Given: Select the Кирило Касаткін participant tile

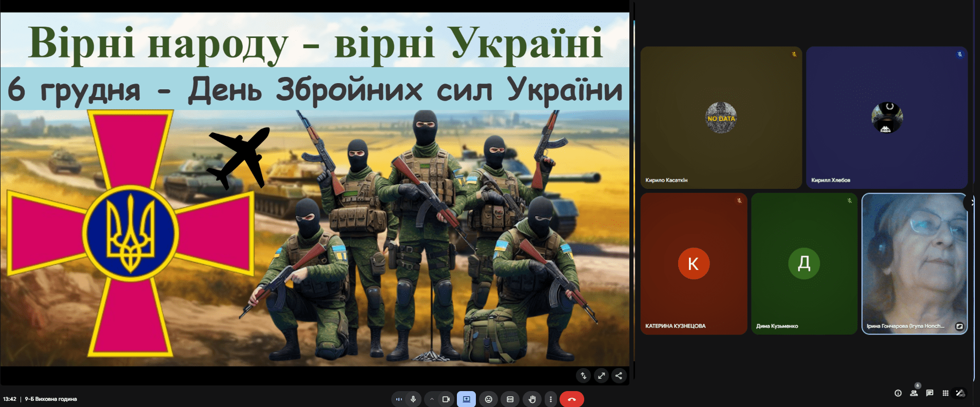Looking at the screenshot, I should [721, 118].
